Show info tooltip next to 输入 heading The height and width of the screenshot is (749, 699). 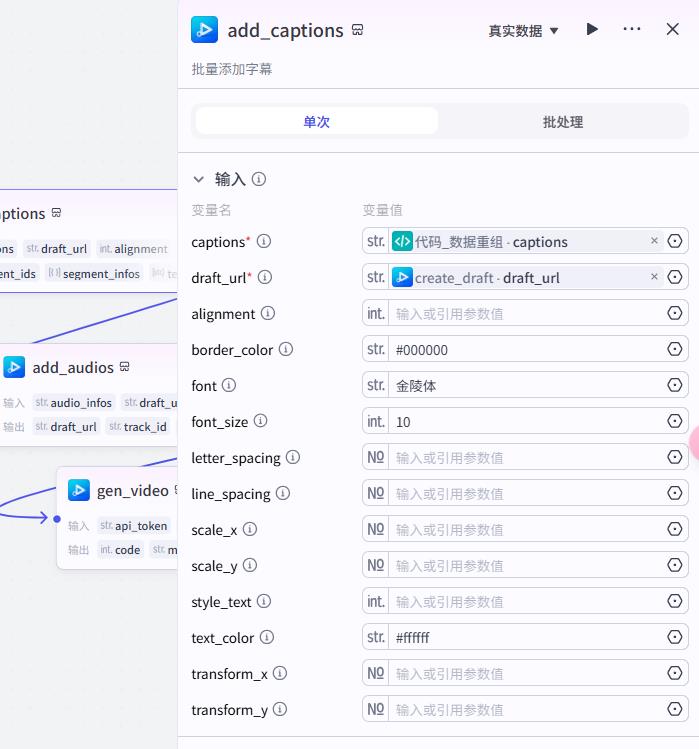click(258, 179)
